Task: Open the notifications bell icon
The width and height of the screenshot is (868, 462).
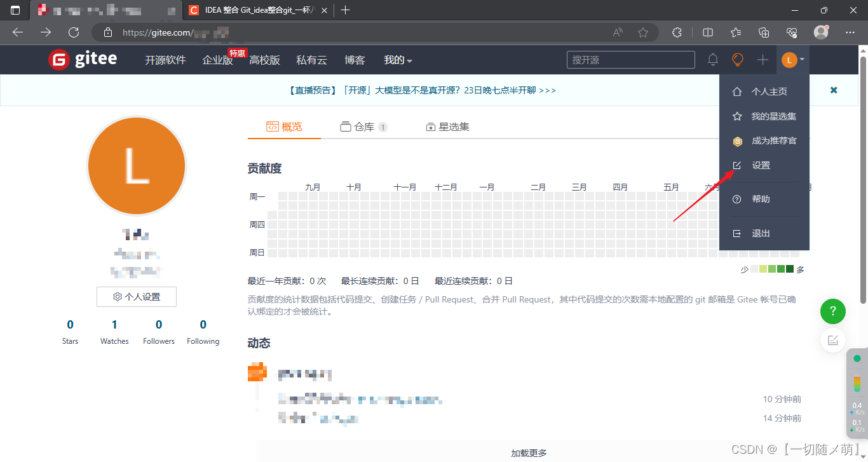Action: (x=713, y=60)
